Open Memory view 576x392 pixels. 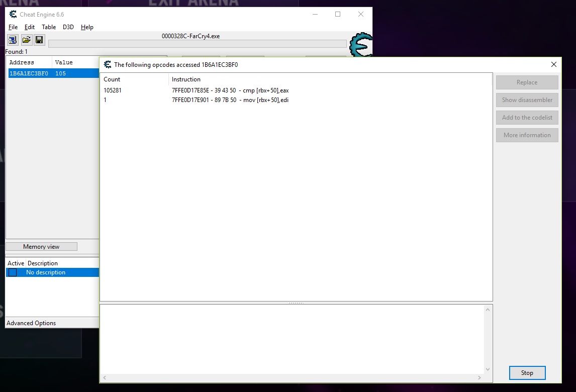[x=41, y=247]
